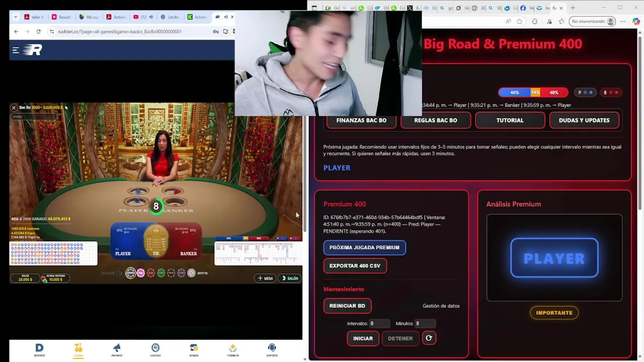Click the REINICIAR BD button

[347, 306]
